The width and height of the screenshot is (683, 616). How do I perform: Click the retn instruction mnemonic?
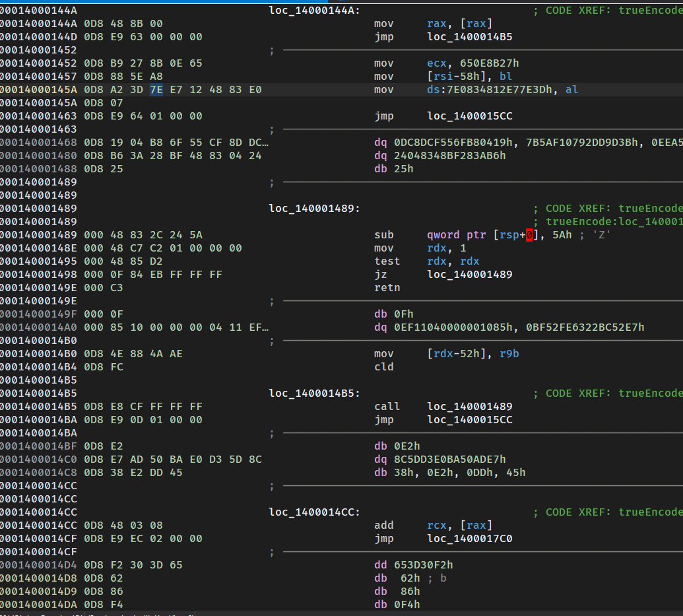pos(387,288)
